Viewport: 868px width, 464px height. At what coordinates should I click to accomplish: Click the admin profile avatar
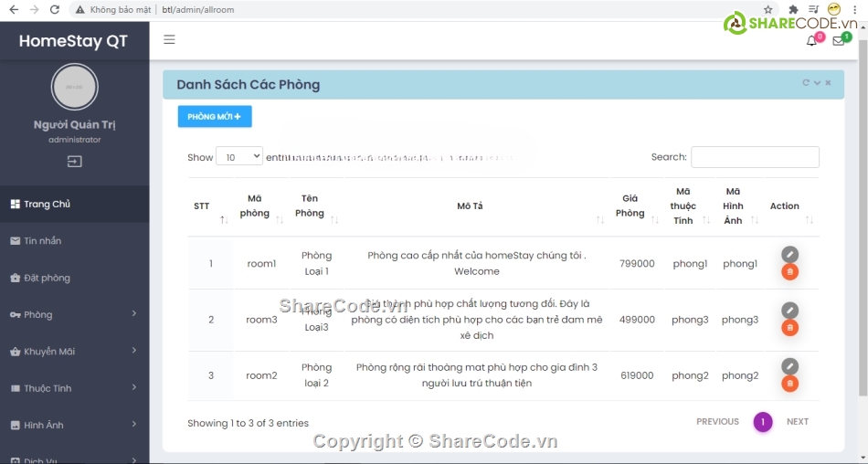pos(74,87)
